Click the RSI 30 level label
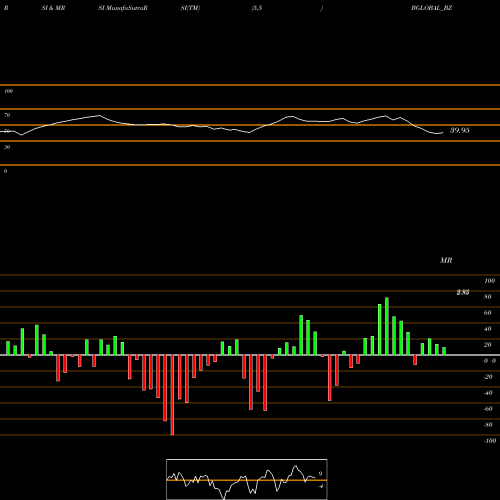The image size is (500, 500). [x=7, y=147]
